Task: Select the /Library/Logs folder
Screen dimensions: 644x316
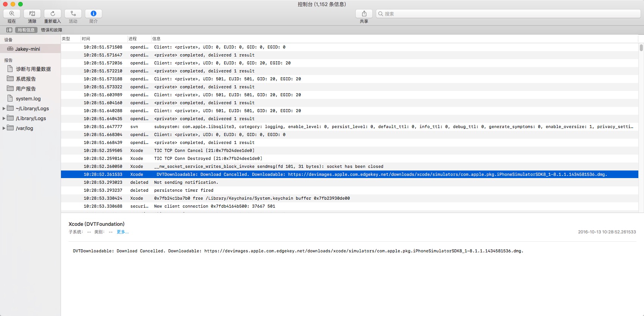Action: pos(31,118)
